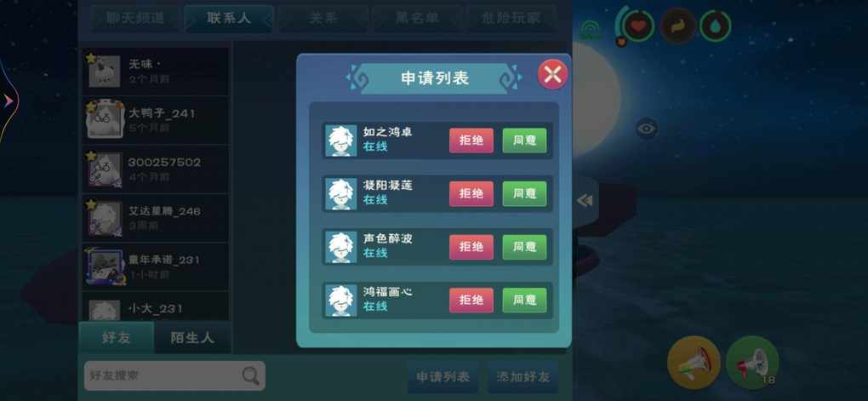The width and height of the screenshot is (868, 401).
Task: Toggle the eye visibility icon
Action: [x=646, y=129]
